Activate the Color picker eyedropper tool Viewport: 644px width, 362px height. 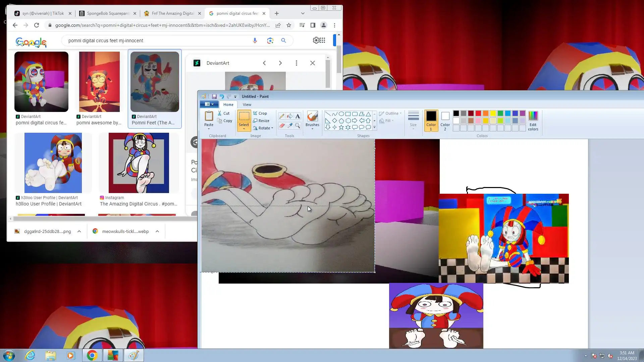coord(290,126)
